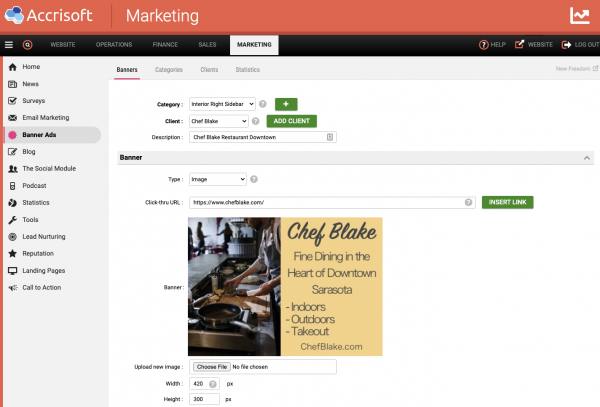
Task: Click the Surveys checkmark icon
Action: tap(13, 101)
